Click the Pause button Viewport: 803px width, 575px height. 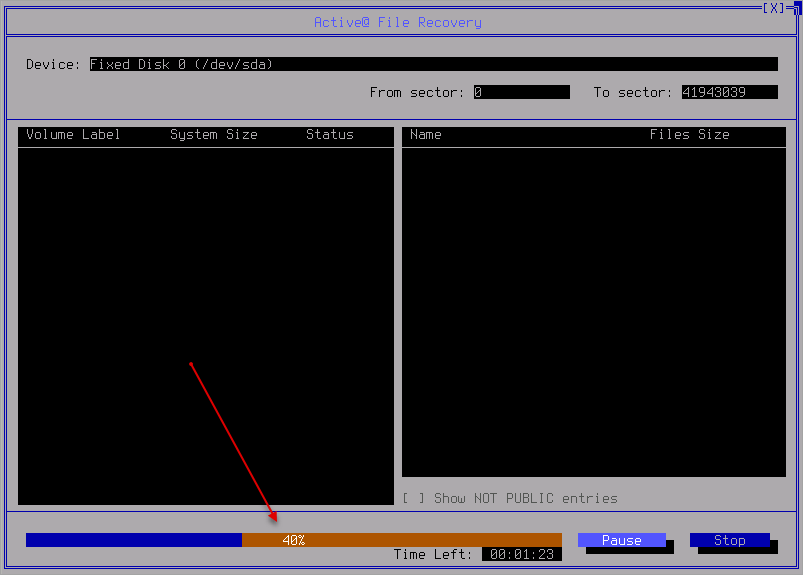click(x=621, y=540)
